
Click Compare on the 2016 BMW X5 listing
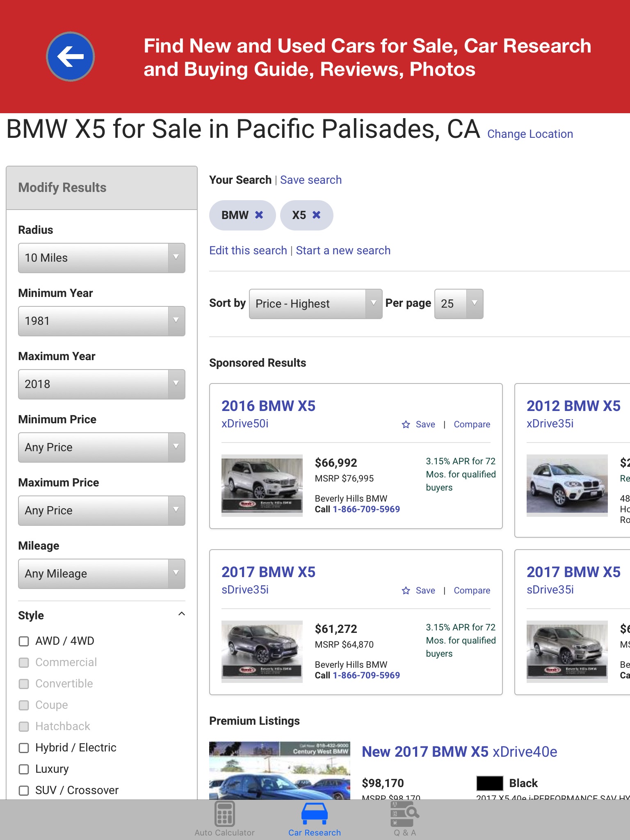(472, 425)
